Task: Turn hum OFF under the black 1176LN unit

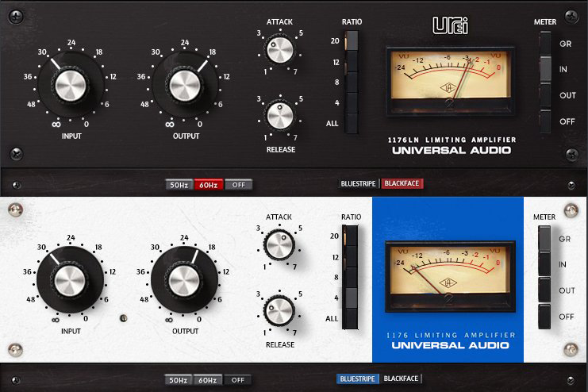Action: click(239, 185)
